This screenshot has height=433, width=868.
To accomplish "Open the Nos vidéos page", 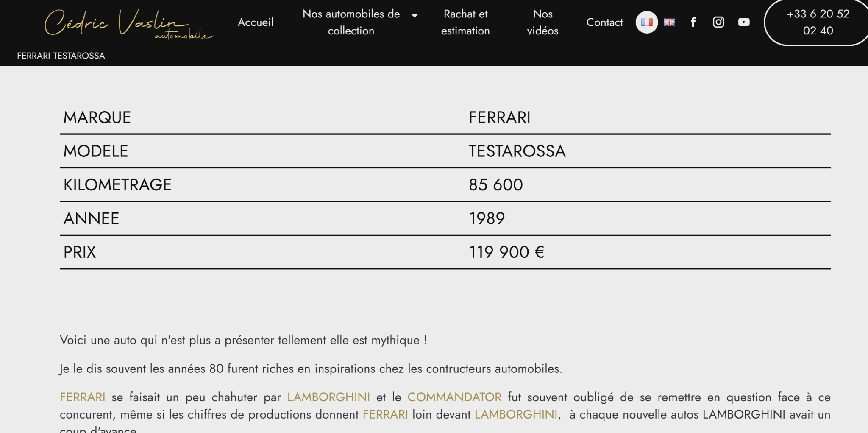I will pyautogui.click(x=542, y=22).
